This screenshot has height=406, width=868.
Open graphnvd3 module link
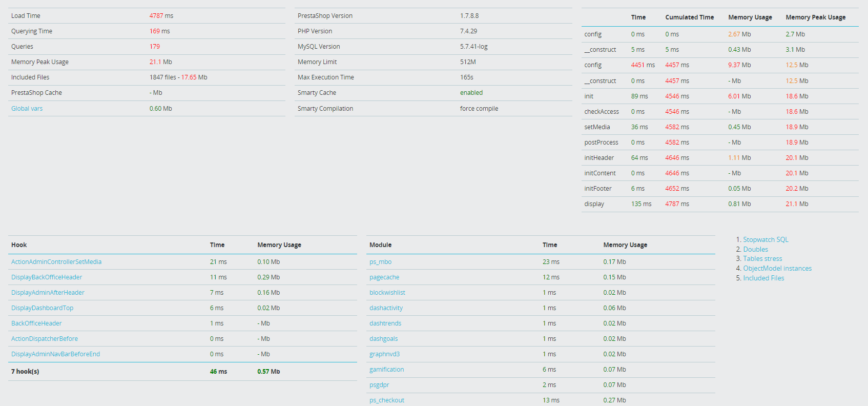coord(384,354)
